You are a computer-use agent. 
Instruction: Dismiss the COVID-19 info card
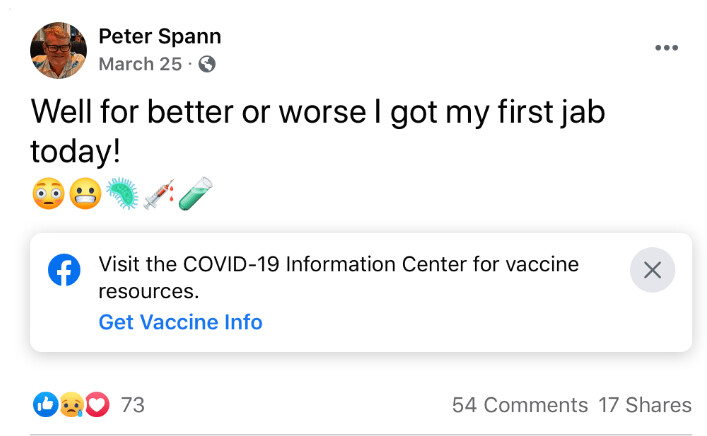point(652,270)
